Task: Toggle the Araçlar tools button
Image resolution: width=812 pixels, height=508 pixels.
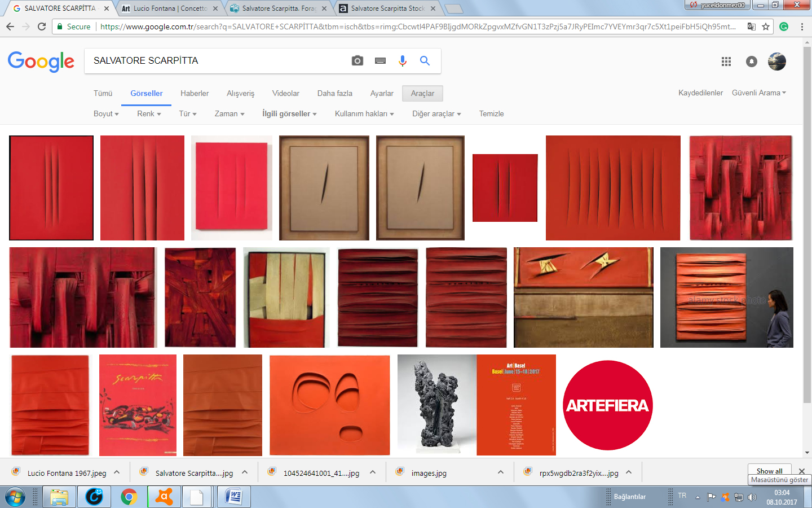Action: [422, 93]
